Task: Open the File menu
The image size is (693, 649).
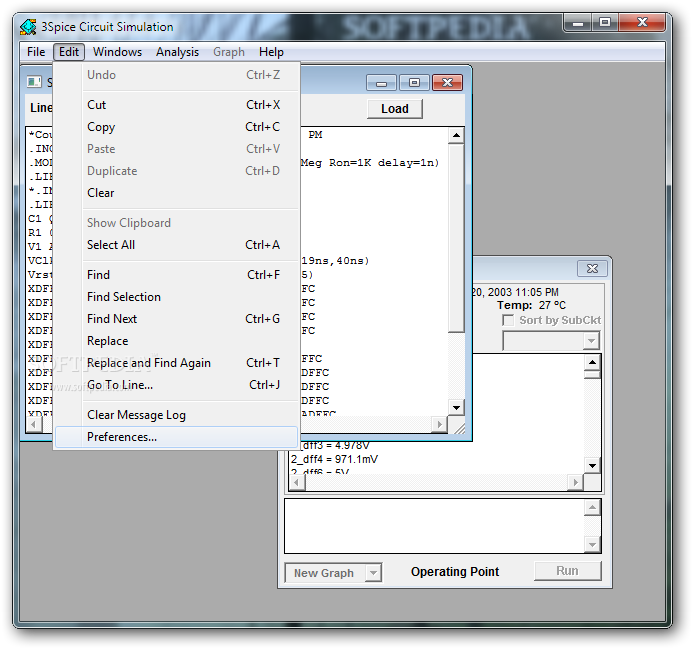Action: [36, 52]
